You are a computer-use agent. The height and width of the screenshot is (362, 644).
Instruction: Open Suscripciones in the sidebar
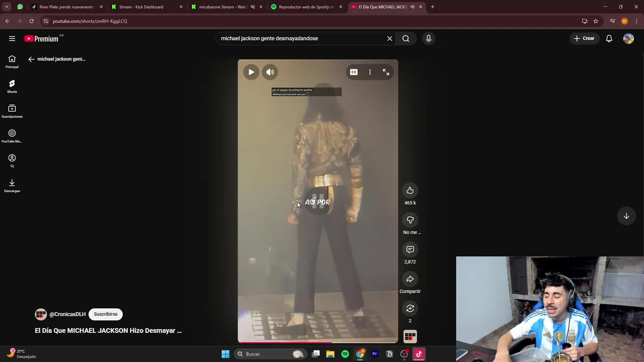pos(12,111)
